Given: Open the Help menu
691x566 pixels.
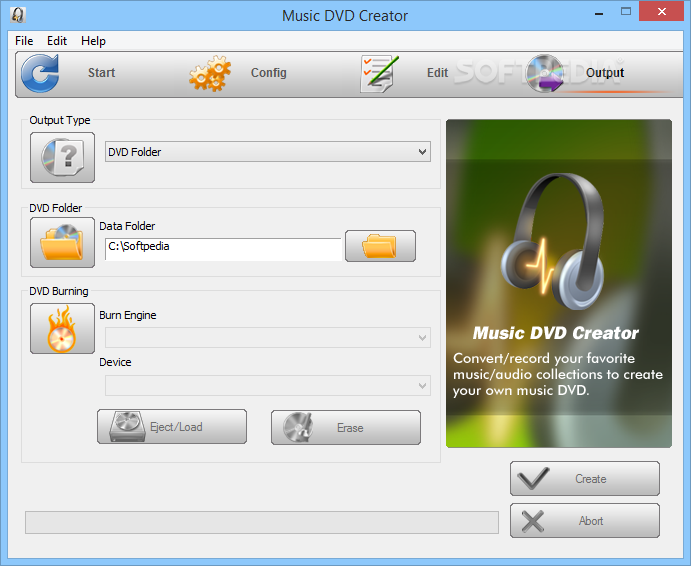Looking at the screenshot, I should click(93, 41).
